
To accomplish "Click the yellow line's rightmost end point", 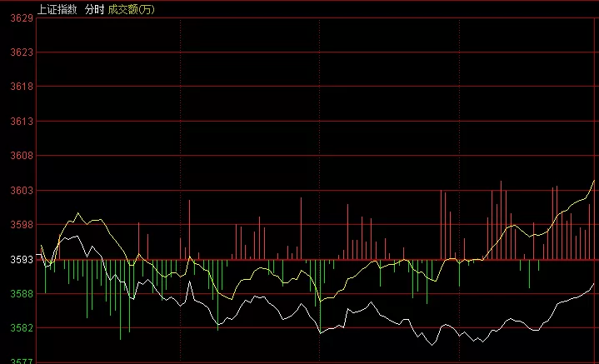I will pyautogui.click(x=594, y=180).
